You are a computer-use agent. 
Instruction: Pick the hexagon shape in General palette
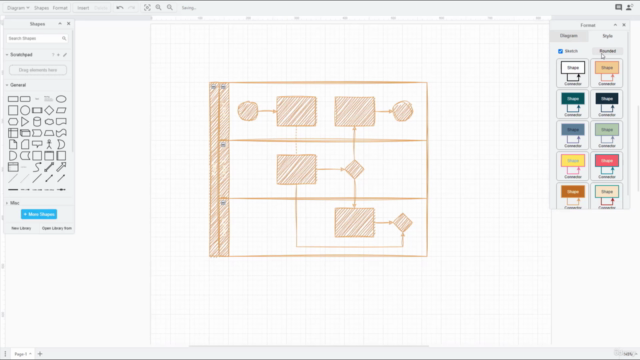pyautogui.click(x=13, y=122)
